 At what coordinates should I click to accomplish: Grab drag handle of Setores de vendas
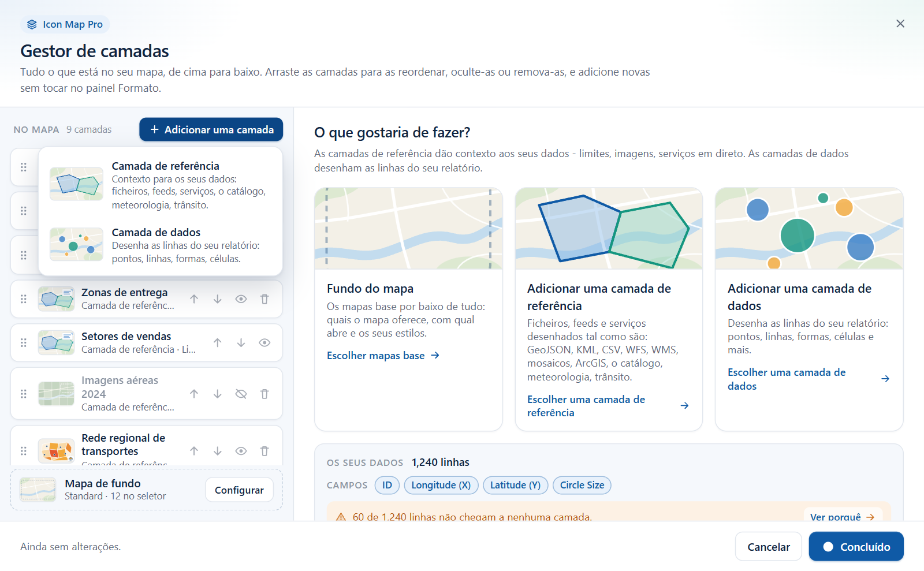tap(24, 342)
